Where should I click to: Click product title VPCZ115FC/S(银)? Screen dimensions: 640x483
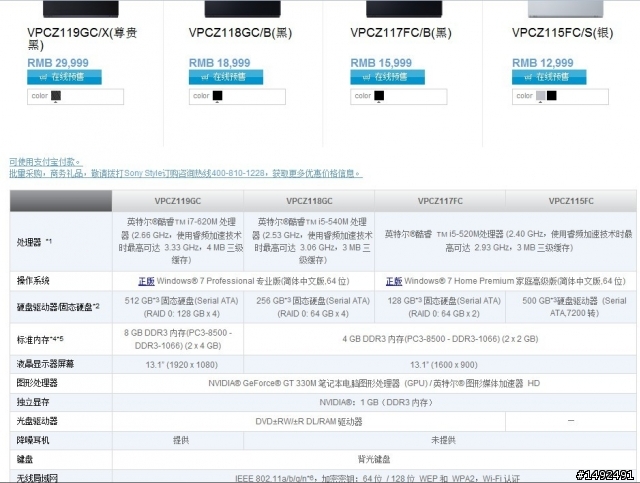562,33
